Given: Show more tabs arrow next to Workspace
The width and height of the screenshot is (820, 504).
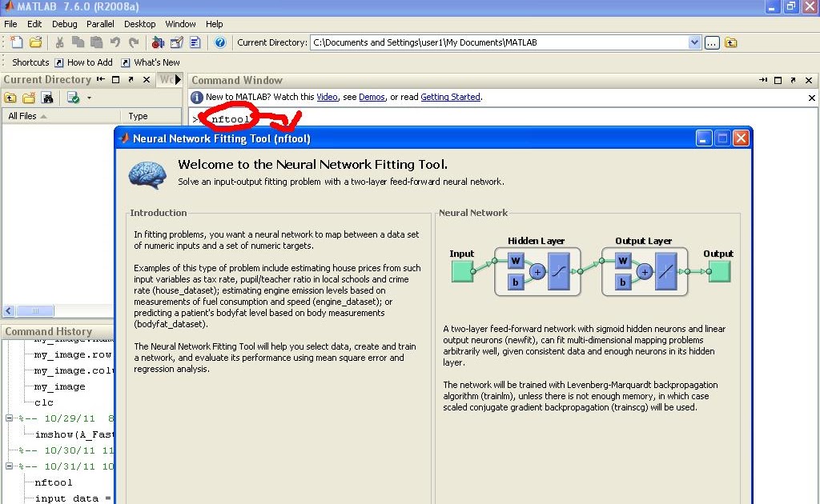Looking at the screenshot, I should [x=179, y=79].
